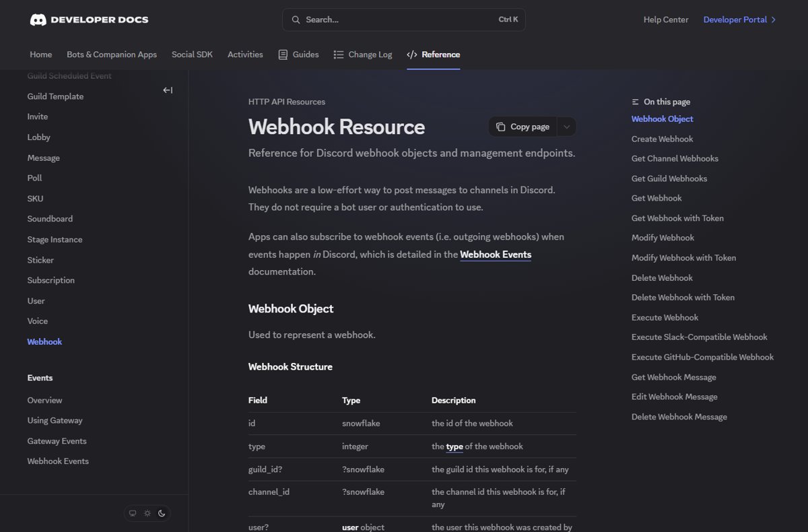Click the Webhook Structure heading

click(x=290, y=367)
